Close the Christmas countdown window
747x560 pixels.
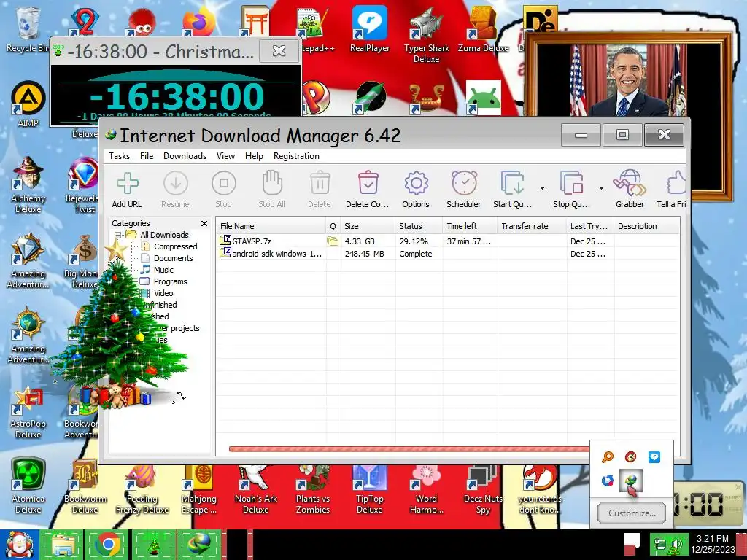[279, 50]
